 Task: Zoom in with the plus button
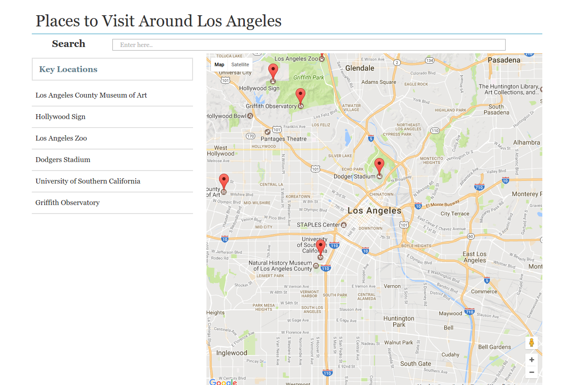(532, 360)
